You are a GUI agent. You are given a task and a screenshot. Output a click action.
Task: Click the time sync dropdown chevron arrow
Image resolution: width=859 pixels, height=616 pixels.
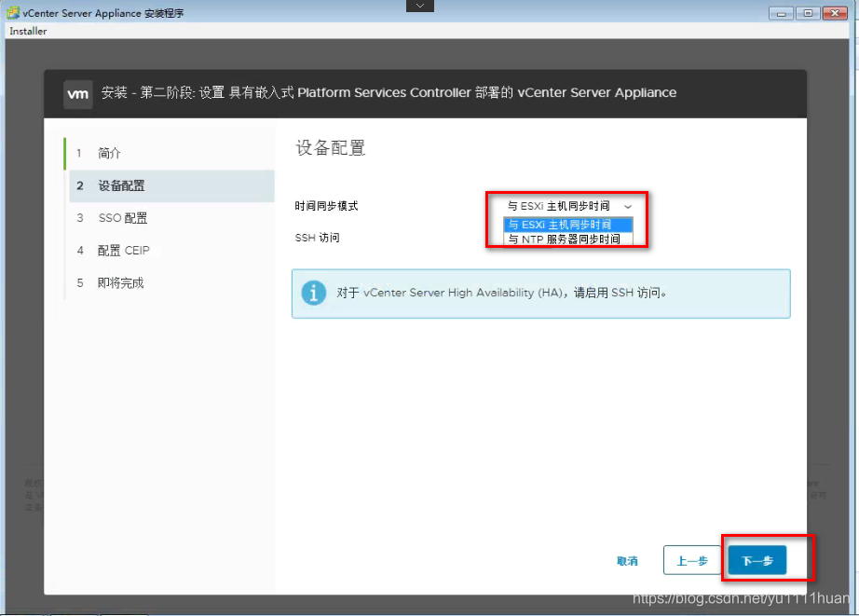[x=628, y=207]
